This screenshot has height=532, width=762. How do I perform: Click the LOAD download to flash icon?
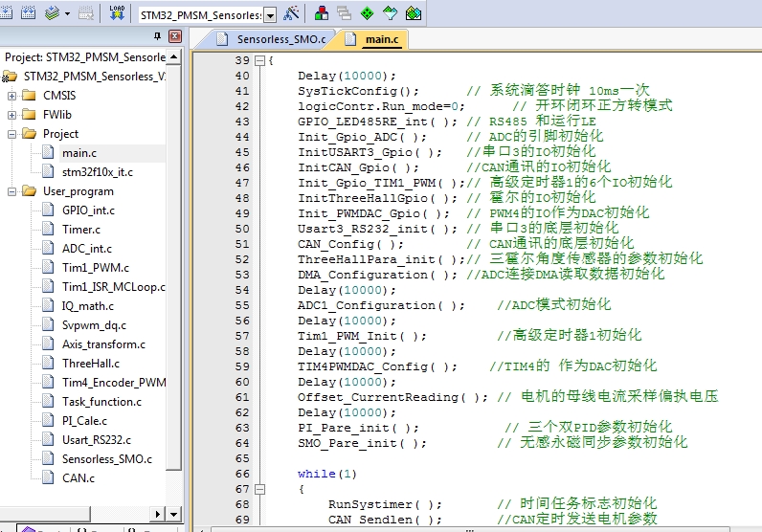[117, 13]
